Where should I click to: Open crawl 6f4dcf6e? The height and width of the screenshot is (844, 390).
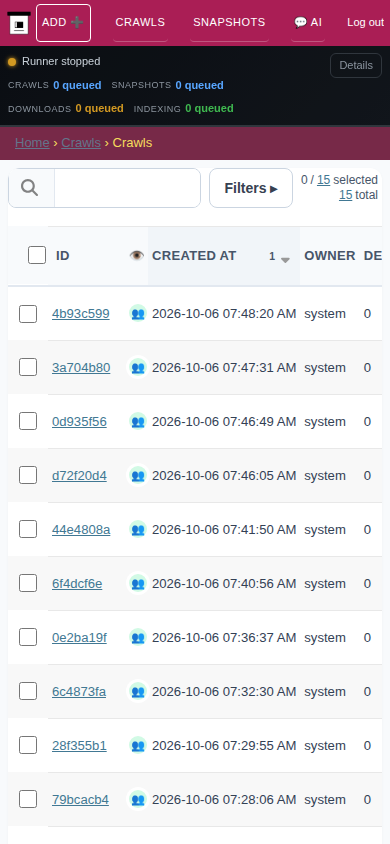tap(77, 583)
